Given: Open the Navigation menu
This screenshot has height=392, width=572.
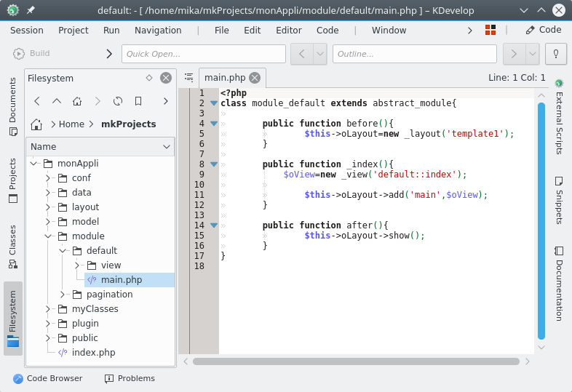Looking at the screenshot, I should tap(158, 30).
